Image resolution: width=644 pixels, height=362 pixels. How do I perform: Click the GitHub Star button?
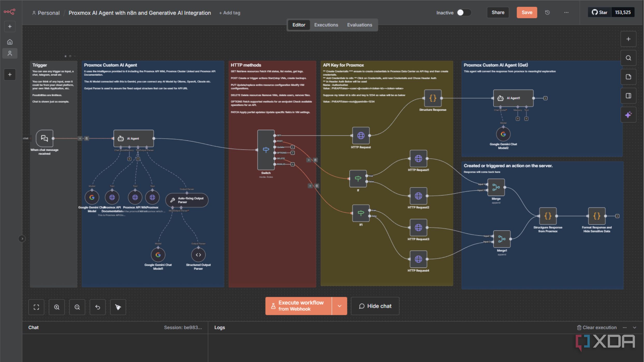click(599, 12)
